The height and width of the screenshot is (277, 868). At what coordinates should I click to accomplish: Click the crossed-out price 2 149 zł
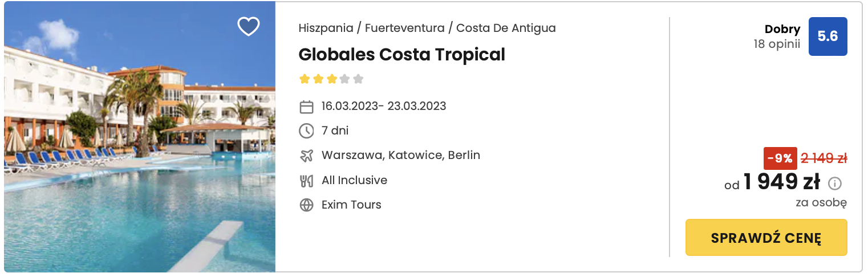[x=824, y=158]
